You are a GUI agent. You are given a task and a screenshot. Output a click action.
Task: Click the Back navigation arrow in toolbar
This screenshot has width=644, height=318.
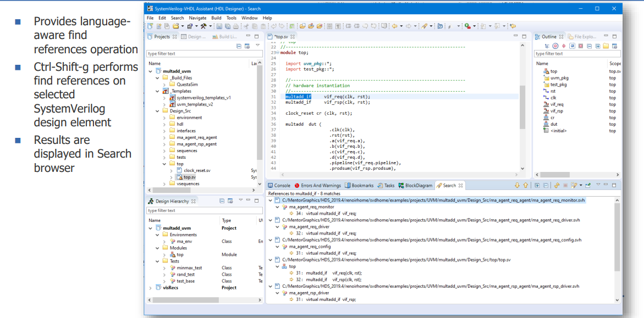point(394,26)
